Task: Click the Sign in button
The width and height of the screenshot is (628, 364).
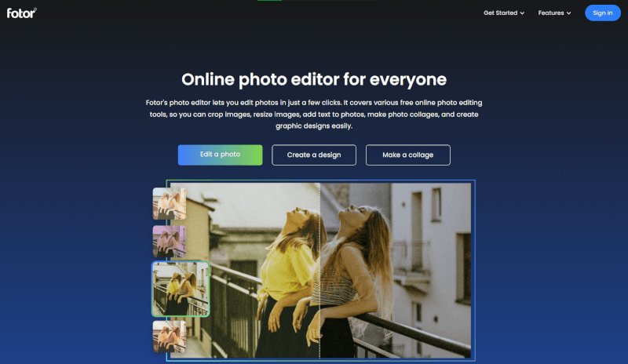Action: click(x=602, y=13)
